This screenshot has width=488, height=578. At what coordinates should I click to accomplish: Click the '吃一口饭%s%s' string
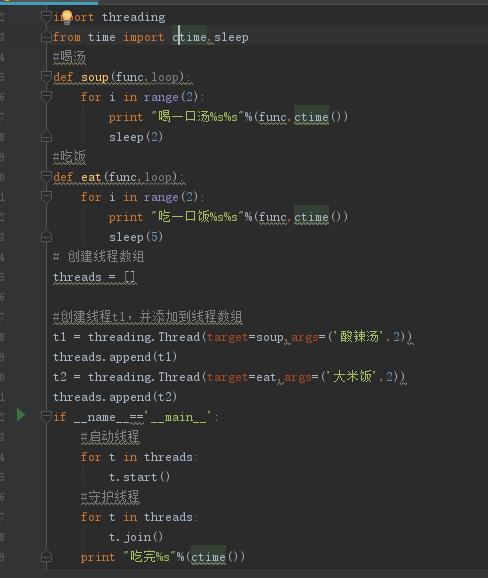pyautogui.click(x=197, y=217)
